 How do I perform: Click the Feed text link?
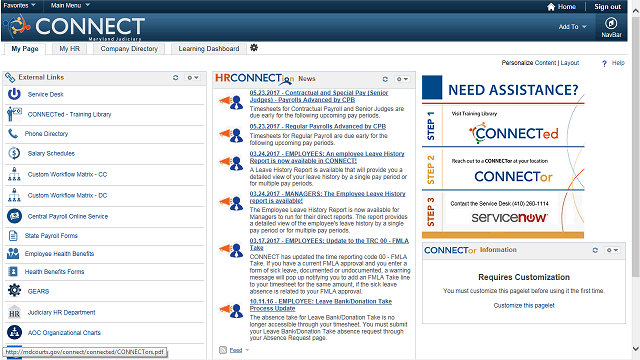(x=236, y=350)
